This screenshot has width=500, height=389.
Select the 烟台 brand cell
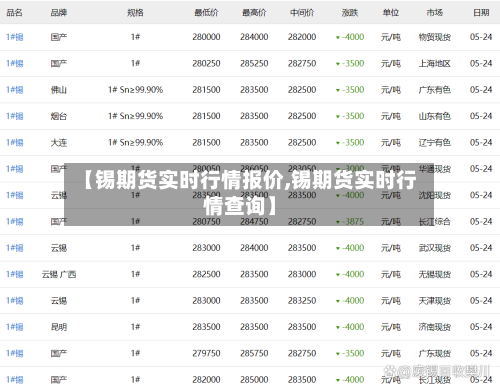[x=59, y=116]
